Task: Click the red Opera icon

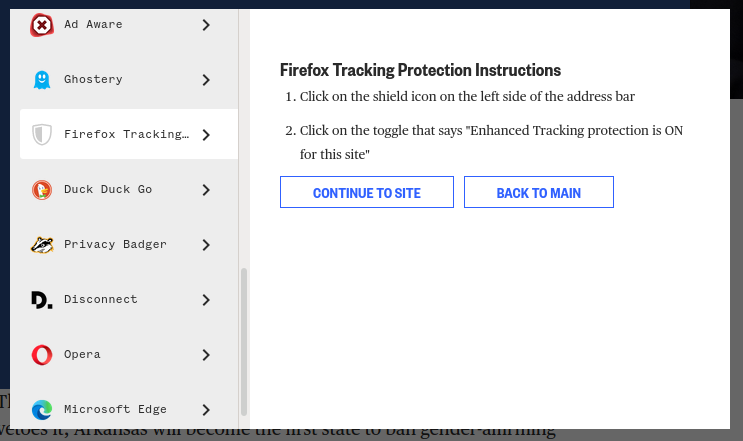Action: point(42,355)
